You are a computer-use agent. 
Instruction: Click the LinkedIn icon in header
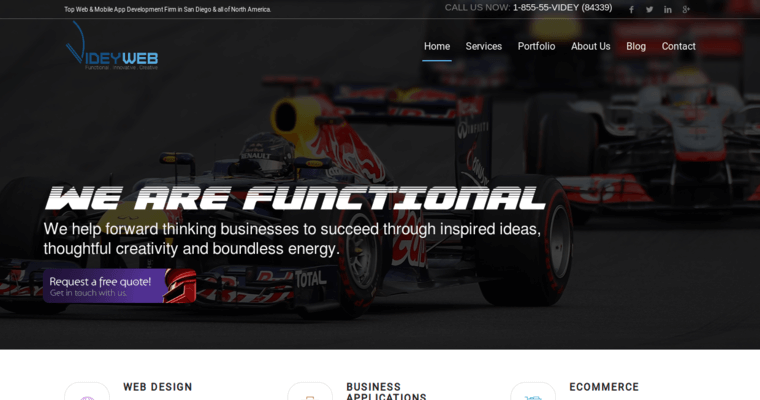(x=668, y=9)
